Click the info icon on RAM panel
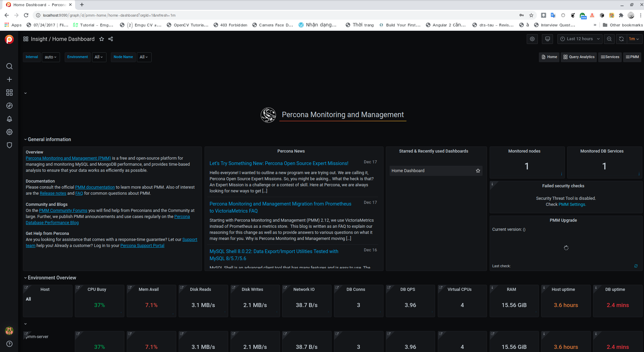 coord(492,288)
